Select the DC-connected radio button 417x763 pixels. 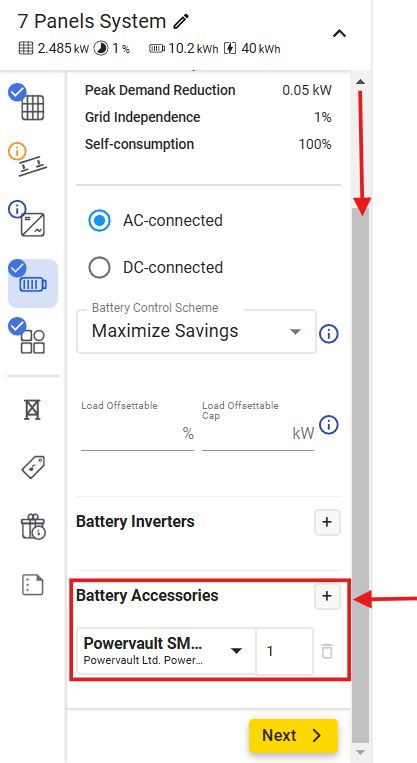100,267
